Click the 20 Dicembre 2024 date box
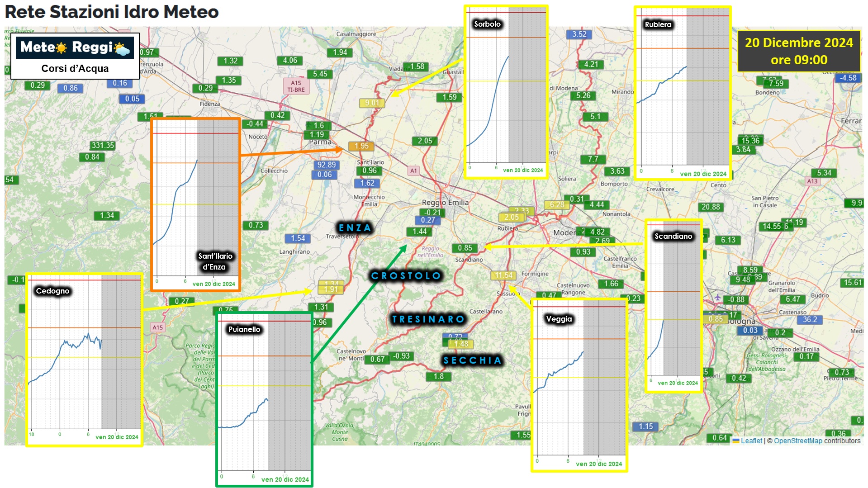Viewport: 868px width, 488px height. tap(798, 51)
